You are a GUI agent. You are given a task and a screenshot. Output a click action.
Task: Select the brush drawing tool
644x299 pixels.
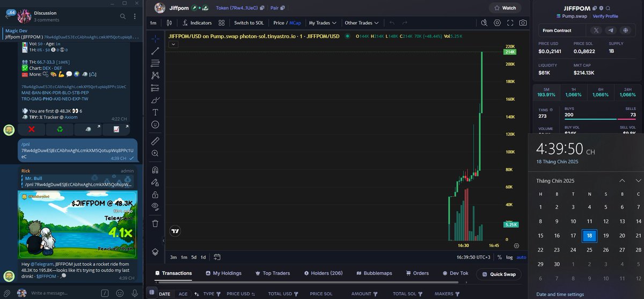tap(155, 100)
